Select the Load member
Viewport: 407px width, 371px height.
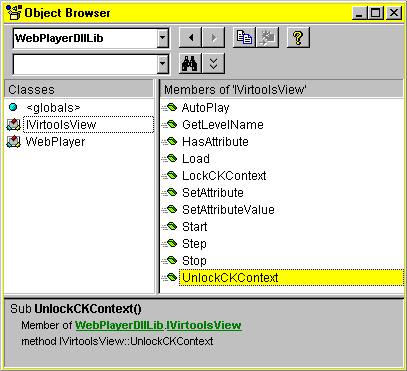point(196,159)
